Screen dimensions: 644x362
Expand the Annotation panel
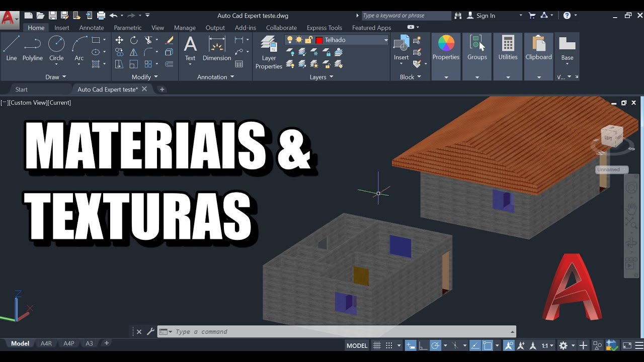point(215,77)
